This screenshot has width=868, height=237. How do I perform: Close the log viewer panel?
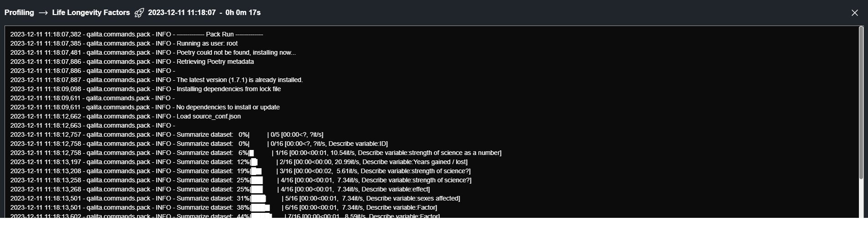[x=854, y=13]
